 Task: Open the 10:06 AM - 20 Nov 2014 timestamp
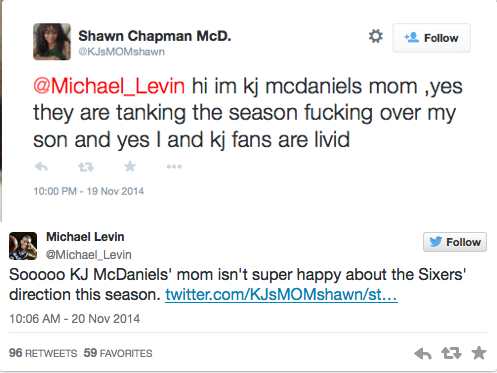pyautogui.click(x=74, y=319)
